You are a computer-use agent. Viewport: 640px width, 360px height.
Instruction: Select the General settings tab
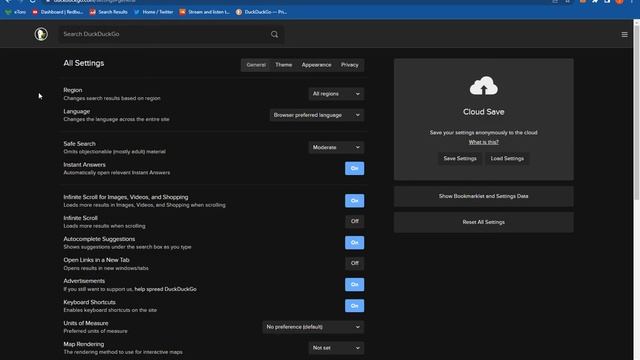pos(256,65)
